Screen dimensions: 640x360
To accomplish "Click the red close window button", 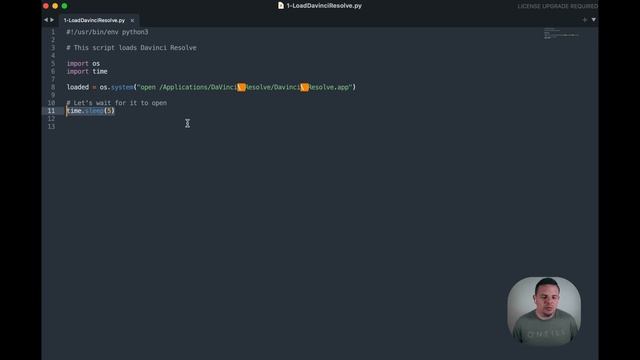I will pyautogui.click(x=46, y=6).
